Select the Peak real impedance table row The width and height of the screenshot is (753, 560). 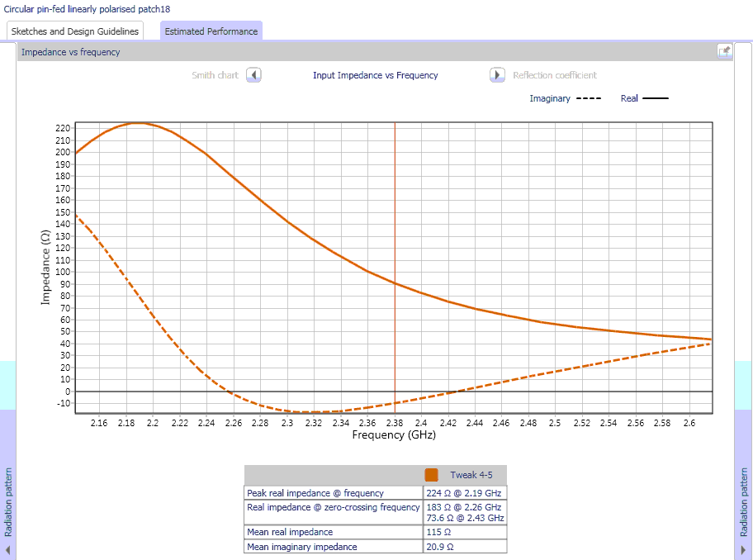point(334,493)
